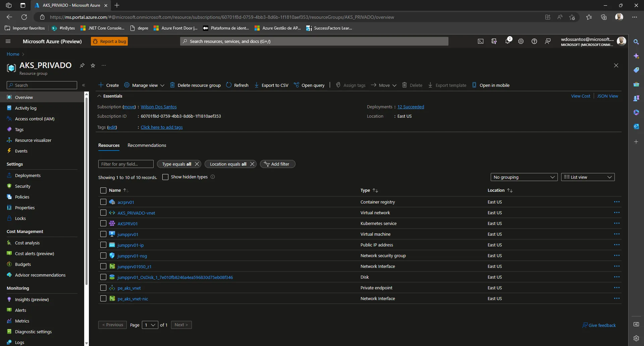Open the JSON View link
The width and height of the screenshot is (644, 346).
[607, 96]
